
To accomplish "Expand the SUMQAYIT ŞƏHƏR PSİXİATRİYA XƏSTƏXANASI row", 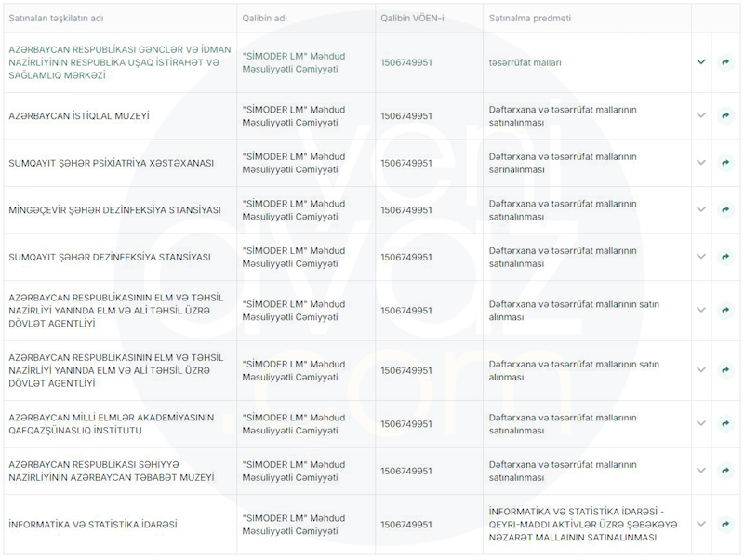I will click(701, 162).
